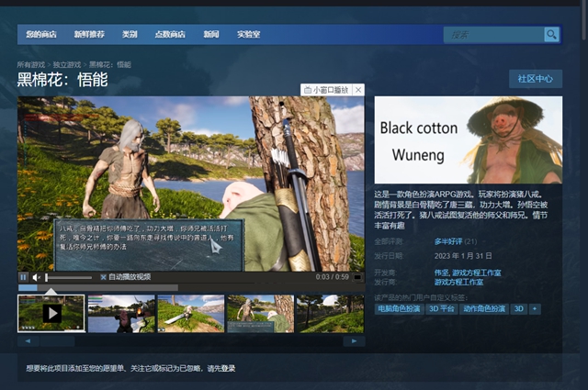Open the video in 小窗口播放 mini window
The height and width of the screenshot is (390, 588).
[326, 90]
